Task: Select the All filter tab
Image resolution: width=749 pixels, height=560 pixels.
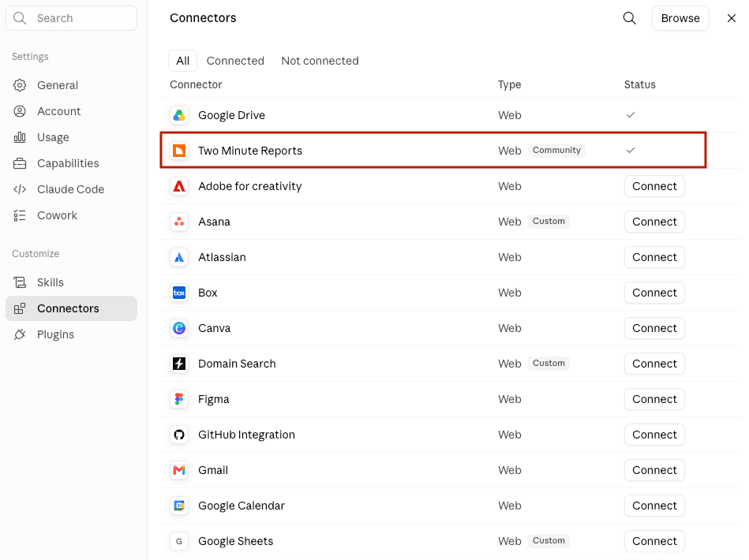Action: (182, 61)
